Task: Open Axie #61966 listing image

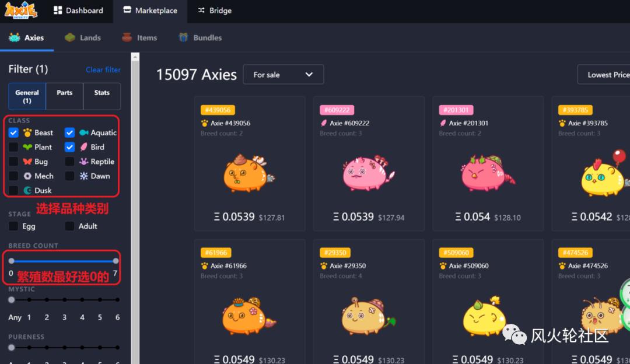Action: (x=249, y=316)
